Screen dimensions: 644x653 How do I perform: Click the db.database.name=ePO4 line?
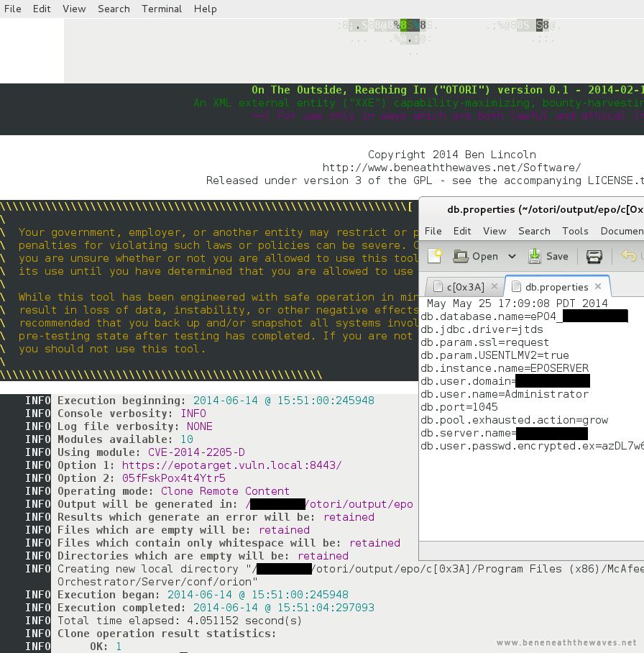pos(524,316)
